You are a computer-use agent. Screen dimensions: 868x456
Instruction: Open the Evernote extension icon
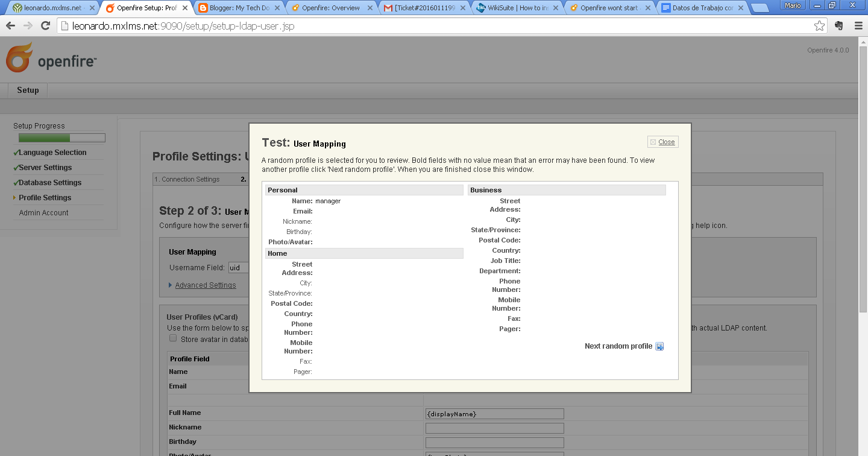(839, 26)
